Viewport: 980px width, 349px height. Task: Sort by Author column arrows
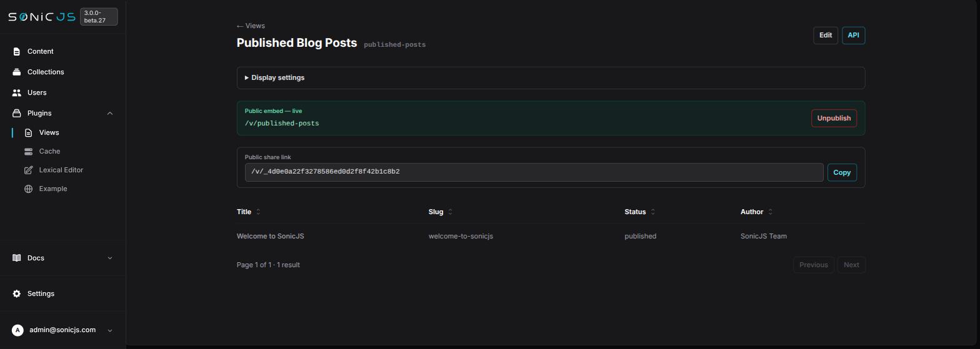click(x=770, y=212)
